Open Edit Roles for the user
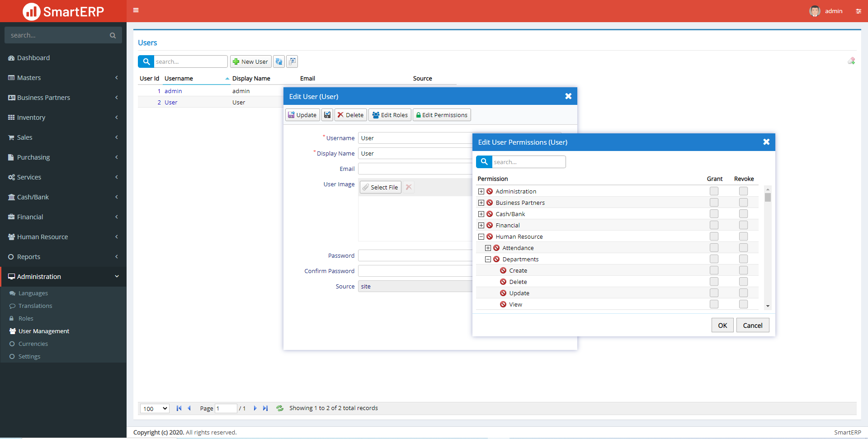The image size is (868, 439). coord(389,115)
